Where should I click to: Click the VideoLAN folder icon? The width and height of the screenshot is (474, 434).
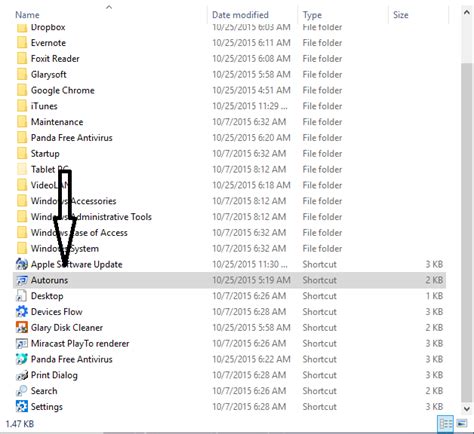coord(22,185)
